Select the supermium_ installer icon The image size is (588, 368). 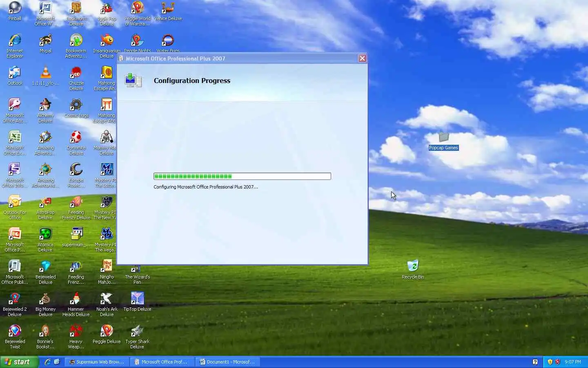click(76, 238)
